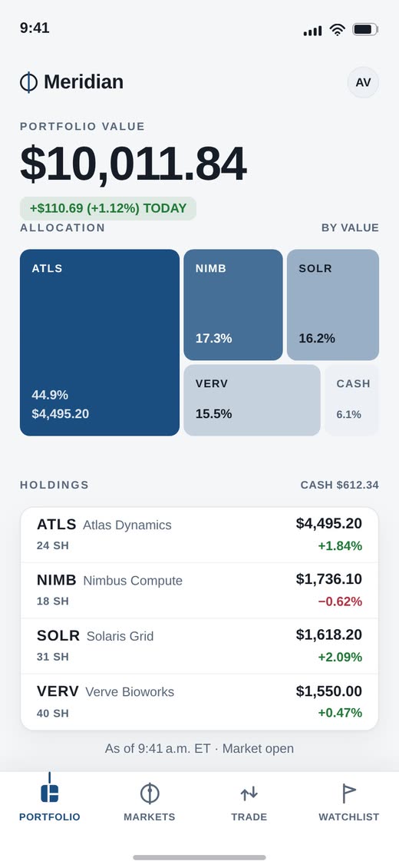Tap the green today's gain badge

108,209
